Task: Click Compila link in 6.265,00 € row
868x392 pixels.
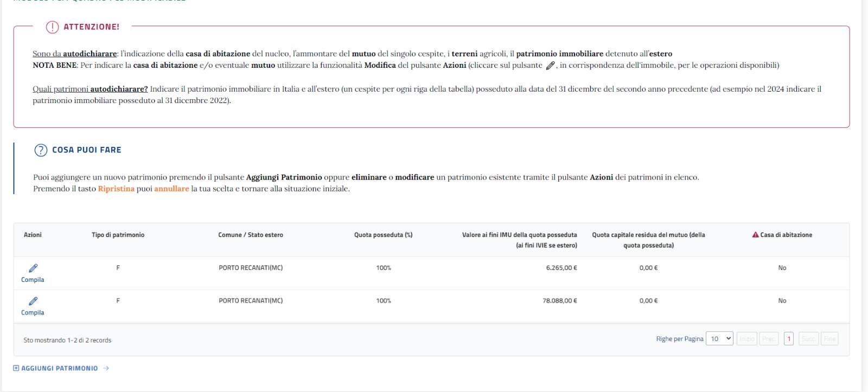Action: click(x=33, y=280)
